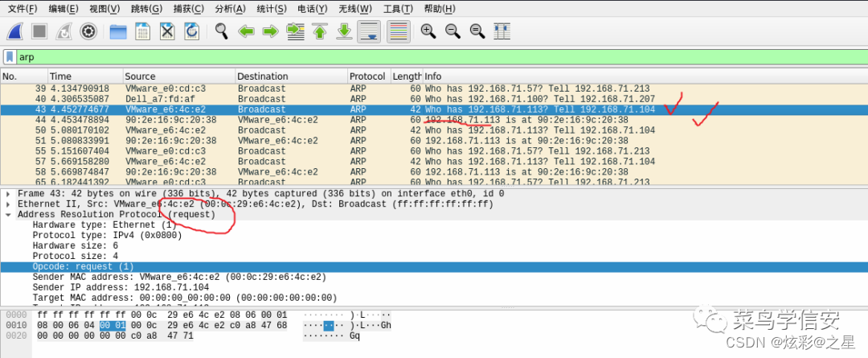Click hex row 0020 offset bytes
Viewport: 868px width, 358px height.
coord(15,335)
